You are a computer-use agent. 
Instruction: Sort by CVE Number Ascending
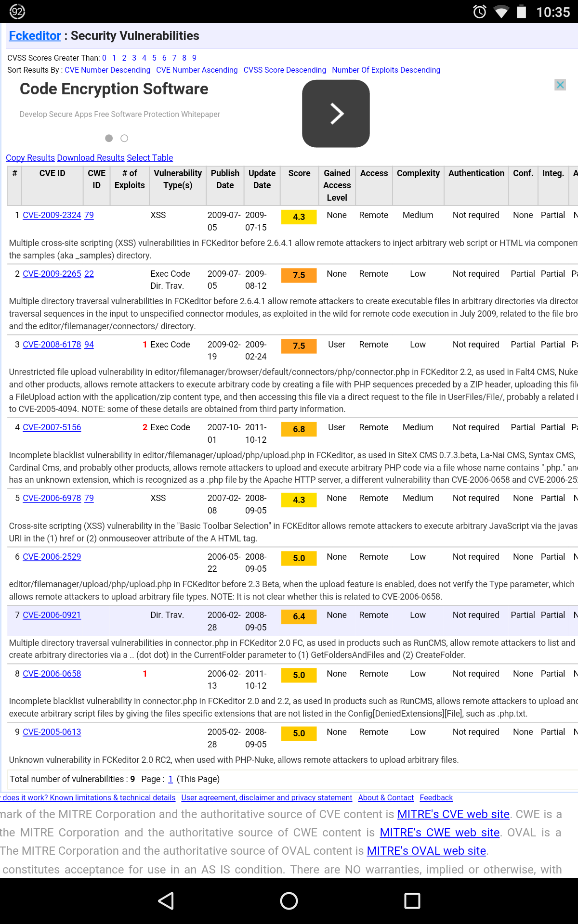(197, 70)
